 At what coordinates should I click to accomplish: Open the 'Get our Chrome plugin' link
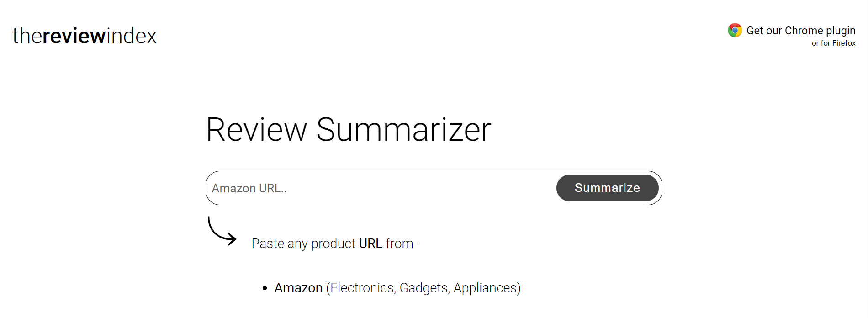pyautogui.click(x=801, y=30)
